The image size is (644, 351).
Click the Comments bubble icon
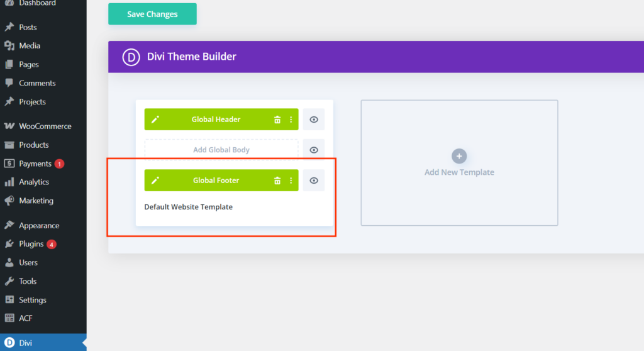[x=9, y=83]
